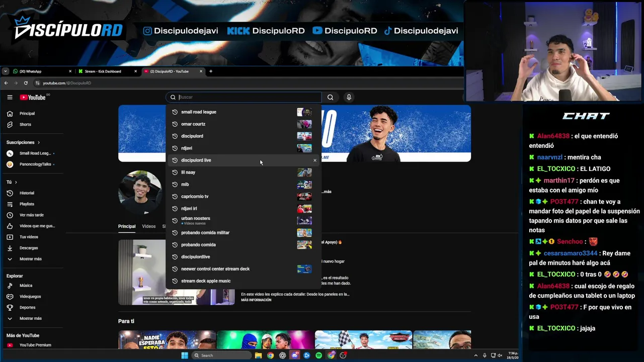This screenshot has height=362, width=644.
Task: Select 'neewer control center stream deck' suggestion
Action: tap(244, 269)
